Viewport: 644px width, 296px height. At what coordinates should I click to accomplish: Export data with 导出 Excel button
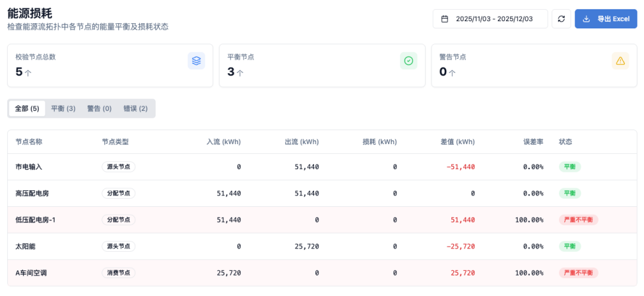pyautogui.click(x=606, y=19)
